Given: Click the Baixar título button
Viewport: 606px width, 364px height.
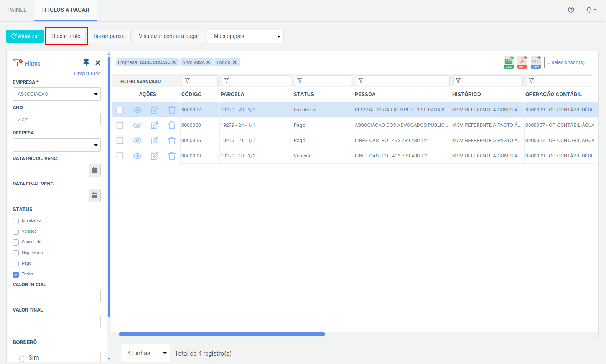Looking at the screenshot, I should point(66,36).
